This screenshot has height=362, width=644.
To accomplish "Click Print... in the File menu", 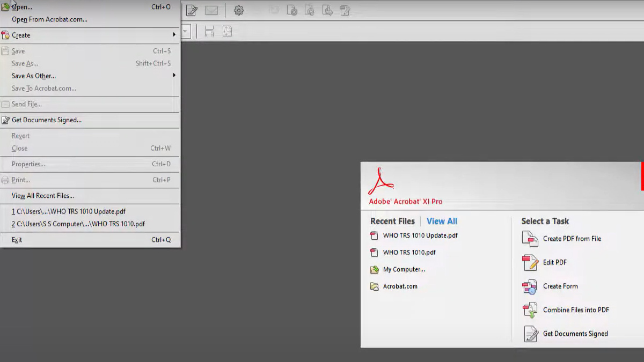I will 90,180.
